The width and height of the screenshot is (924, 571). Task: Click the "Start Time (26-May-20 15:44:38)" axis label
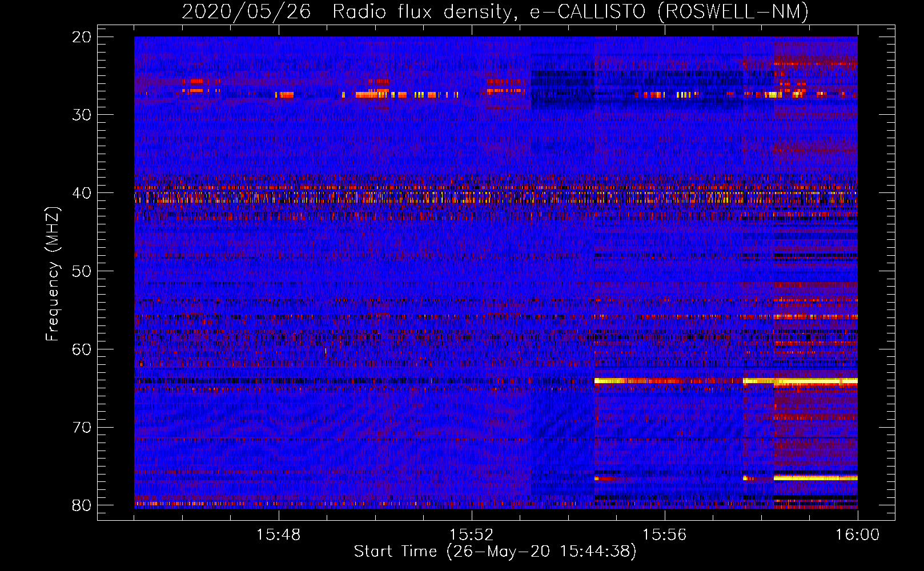tap(495, 552)
